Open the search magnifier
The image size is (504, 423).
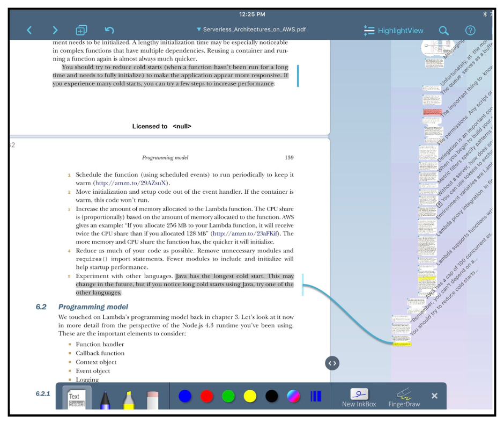click(444, 31)
